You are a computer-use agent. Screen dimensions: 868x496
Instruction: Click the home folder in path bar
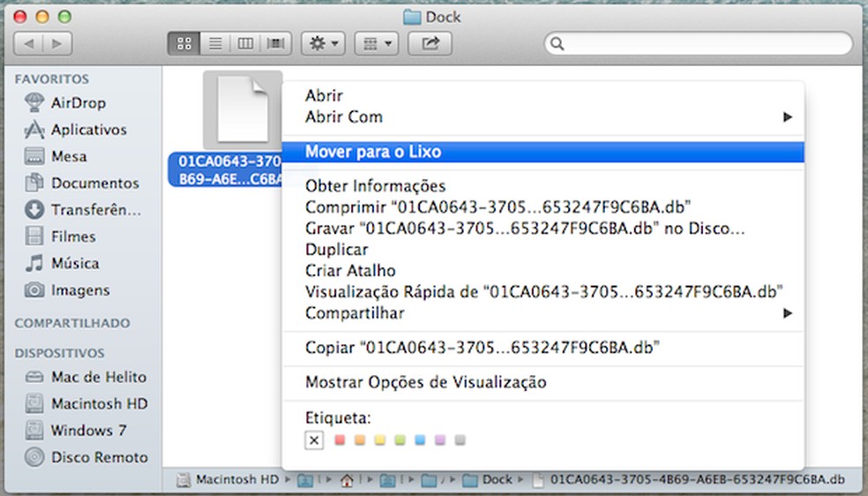click(347, 480)
